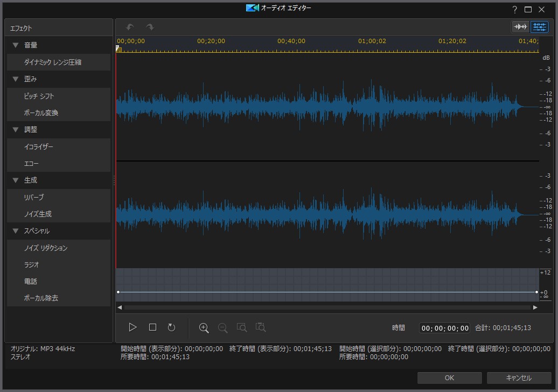Click the 00;40;00 mark on the ruler
558x392 pixels.
(x=291, y=41)
